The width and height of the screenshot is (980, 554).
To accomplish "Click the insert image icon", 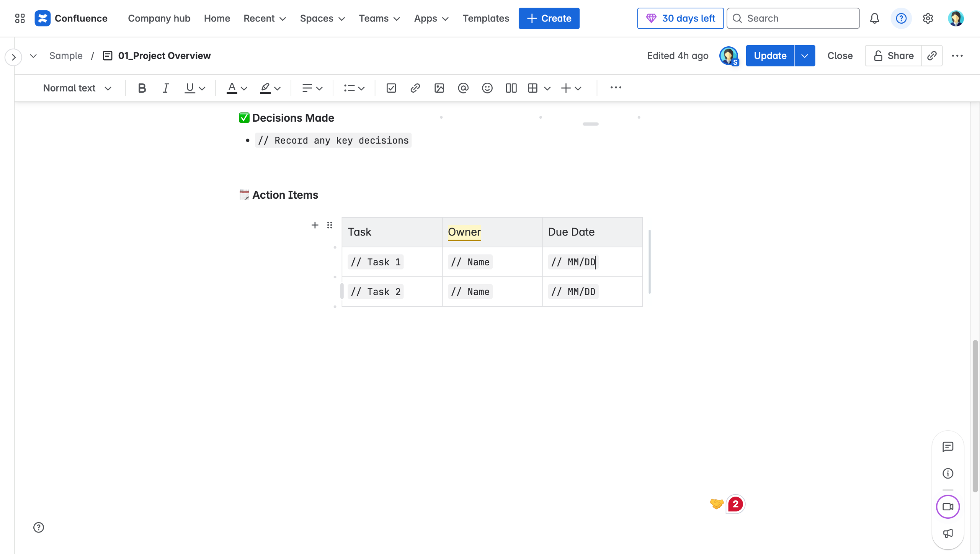I will pyautogui.click(x=439, y=88).
